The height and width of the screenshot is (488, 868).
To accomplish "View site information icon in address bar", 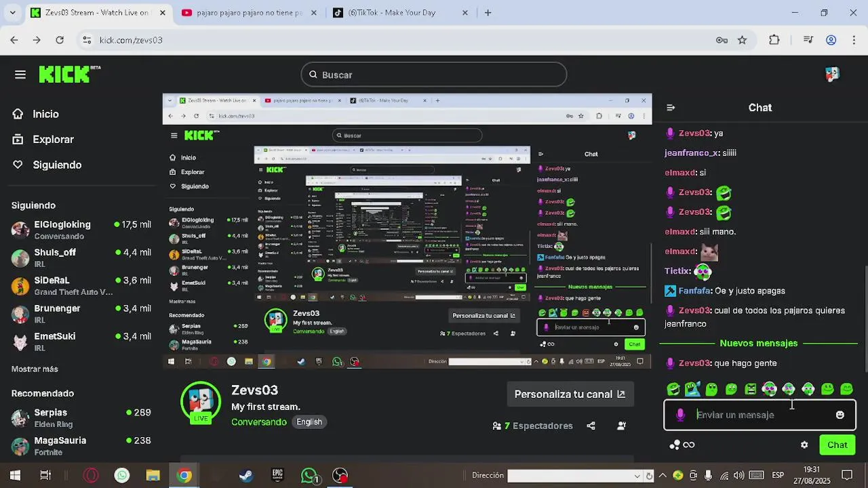I will (87, 40).
